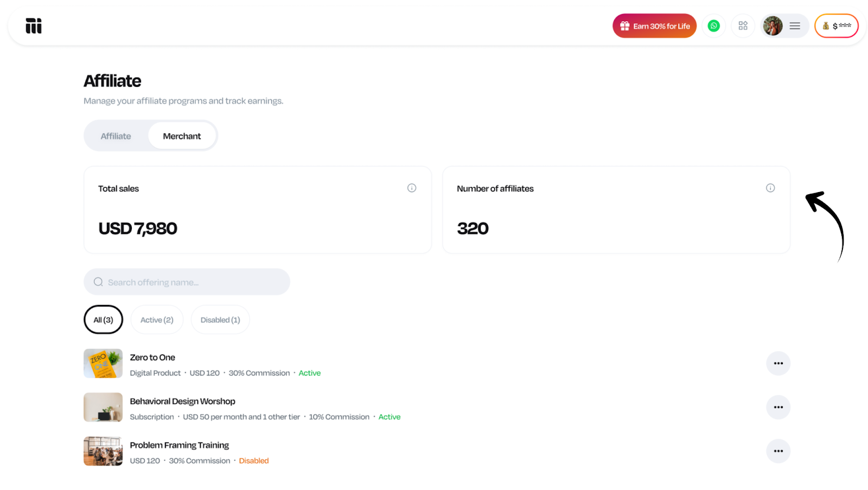Open the apps grid icon
This screenshot has width=868, height=490.
pos(743,26)
